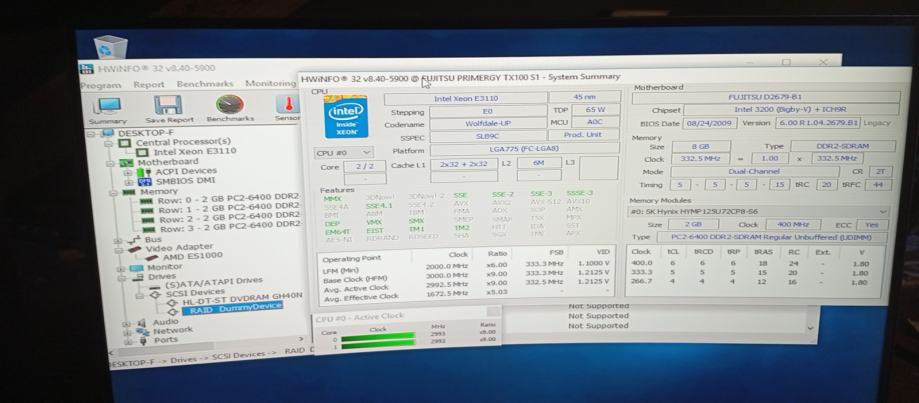Viewport: 919px width, 403px height.
Task: Select AMD ES1000 video adapter
Action: pyautogui.click(x=192, y=256)
